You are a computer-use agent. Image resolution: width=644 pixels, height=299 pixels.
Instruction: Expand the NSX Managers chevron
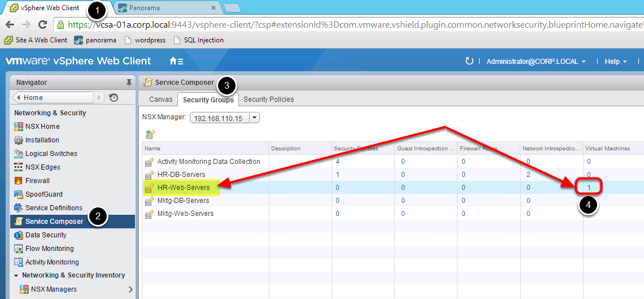coord(130,289)
